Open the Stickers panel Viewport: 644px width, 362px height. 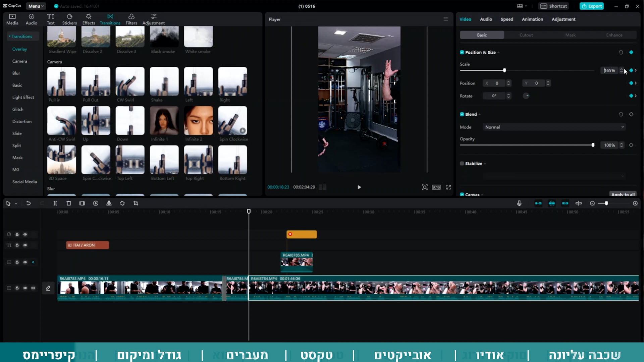pos(69,19)
